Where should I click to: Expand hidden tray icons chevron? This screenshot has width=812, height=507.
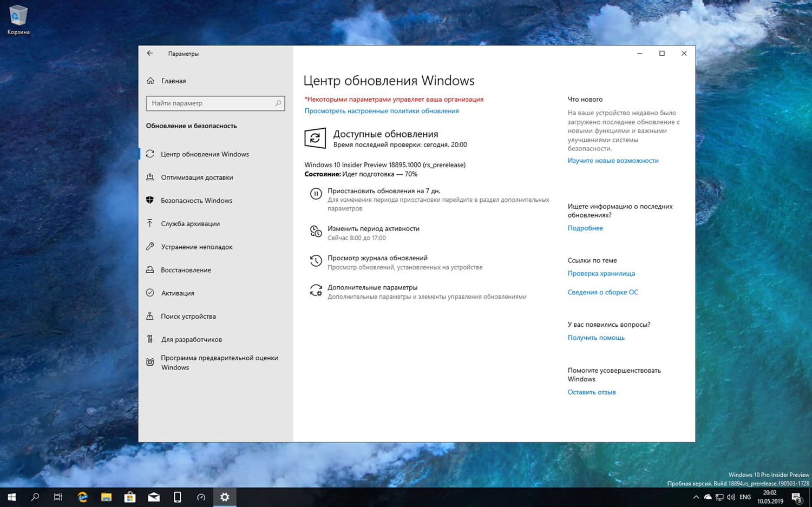(x=696, y=497)
